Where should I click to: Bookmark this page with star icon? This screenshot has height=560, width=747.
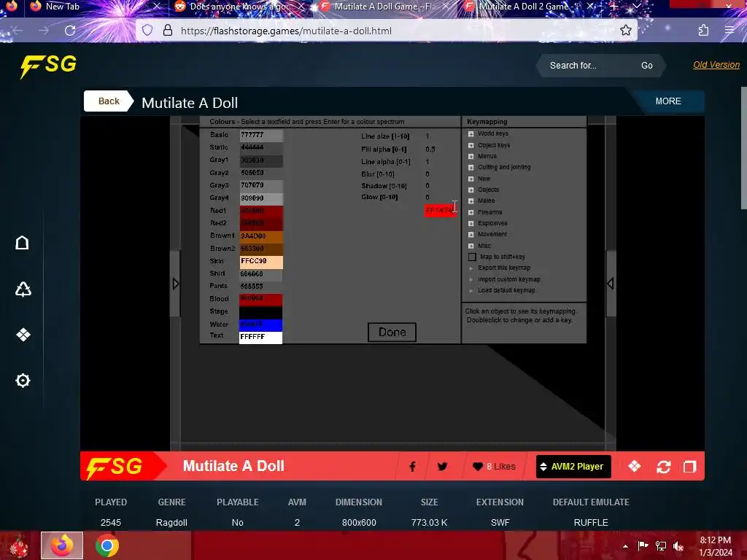coord(625,31)
